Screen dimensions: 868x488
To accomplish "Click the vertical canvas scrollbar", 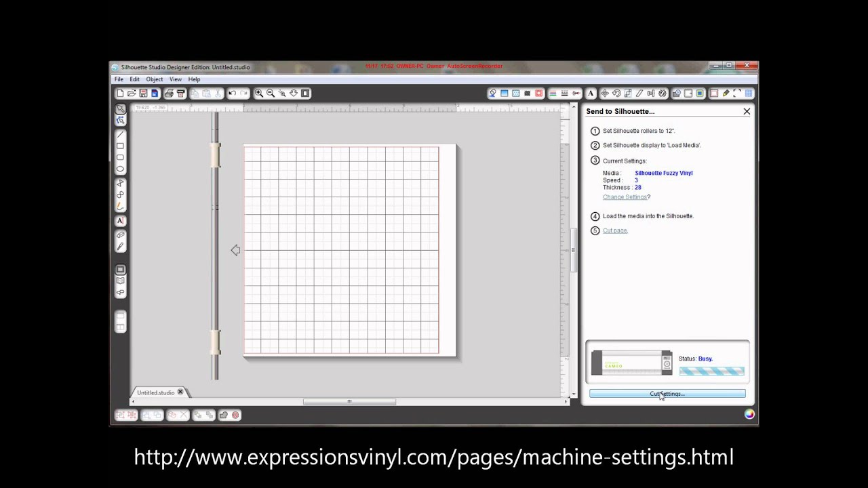I will click(573, 249).
